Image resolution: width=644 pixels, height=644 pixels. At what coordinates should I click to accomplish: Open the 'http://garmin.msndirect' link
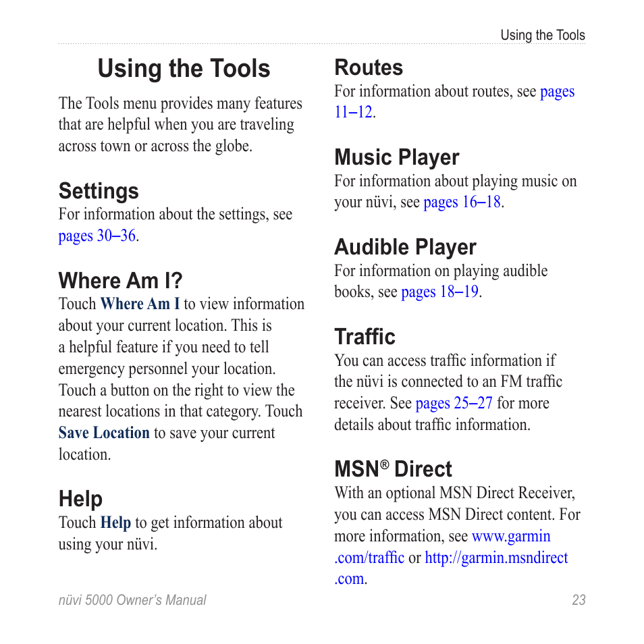coord(496,558)
